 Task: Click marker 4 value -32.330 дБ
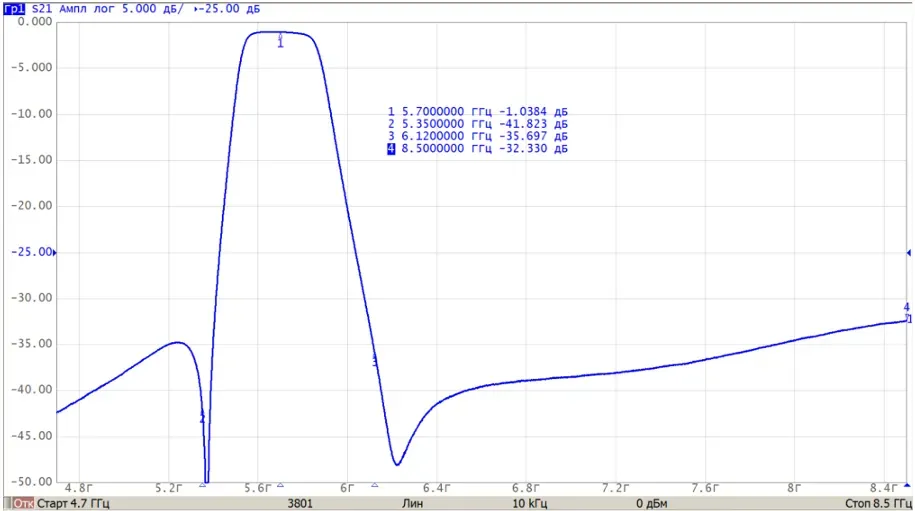(533, 148)
